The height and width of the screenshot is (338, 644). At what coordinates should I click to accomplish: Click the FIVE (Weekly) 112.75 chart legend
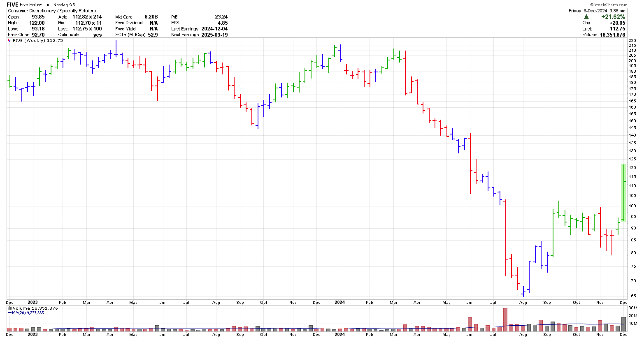tap(38, 41)
